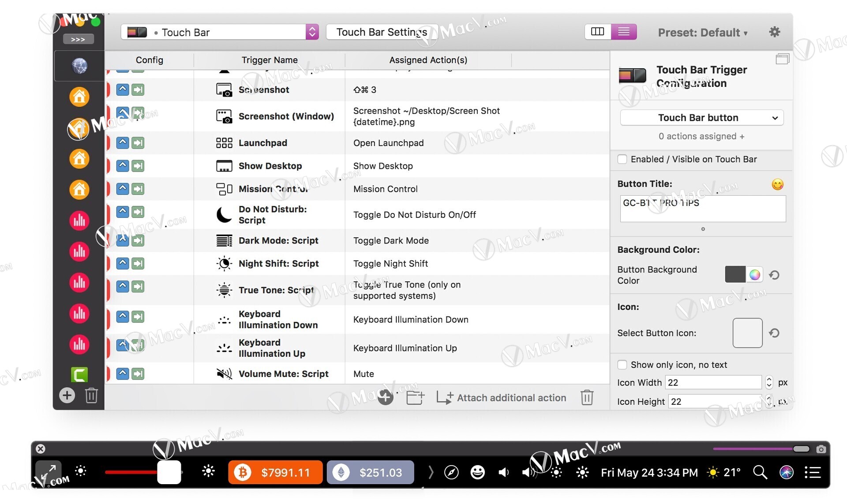Switch to the purple list view toggle
The height and width of the screenshot is (504, 847).
[623, 32]
